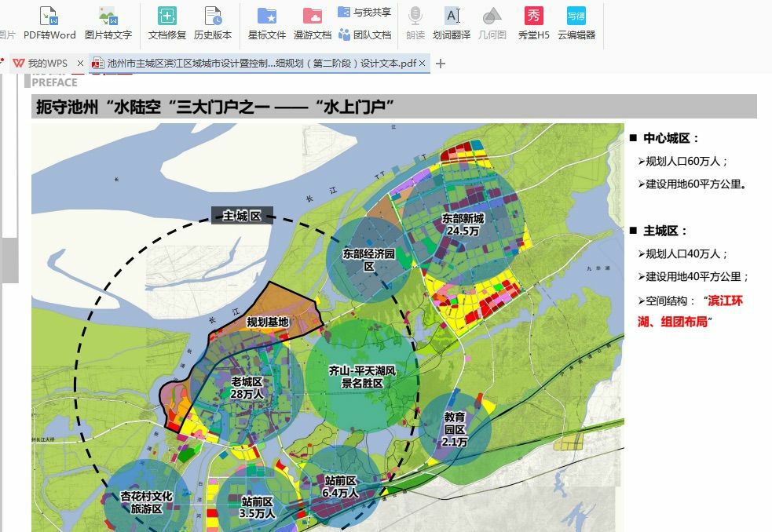View 历史版本 history versions
The image size is (772, 532).
[x=213, y=23]
